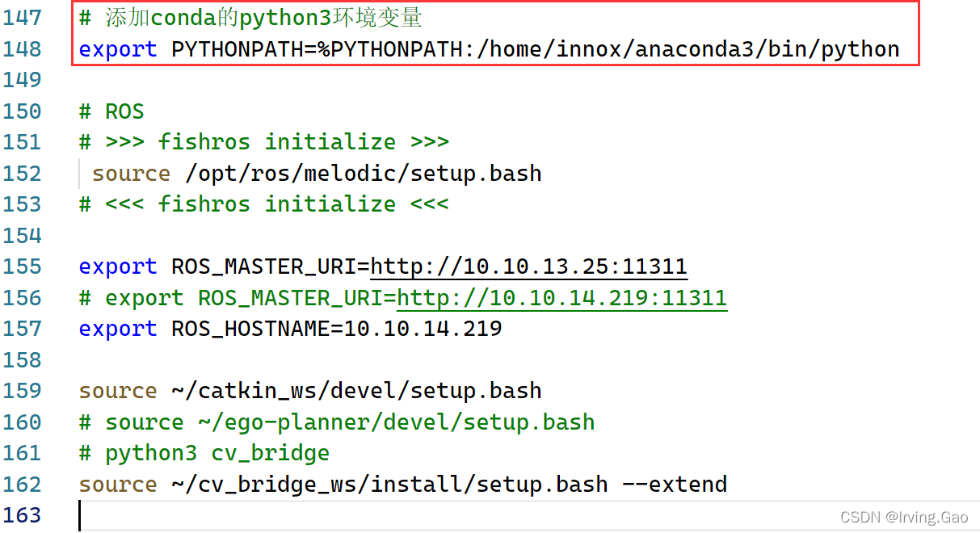Screen dimensions: 980x533
Task: Click the cv_bridge_ws install setup line with --extend
Action: (x=402, y=484)
